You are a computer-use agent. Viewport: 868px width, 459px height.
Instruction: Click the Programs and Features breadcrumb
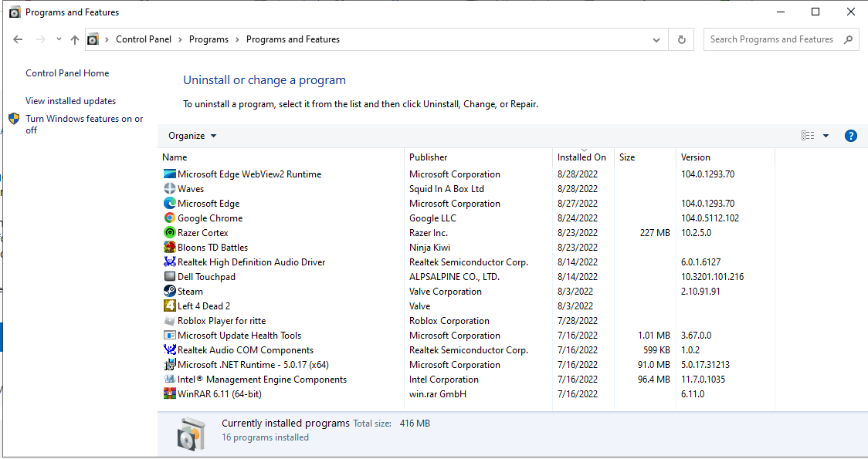tap(293, 39)
